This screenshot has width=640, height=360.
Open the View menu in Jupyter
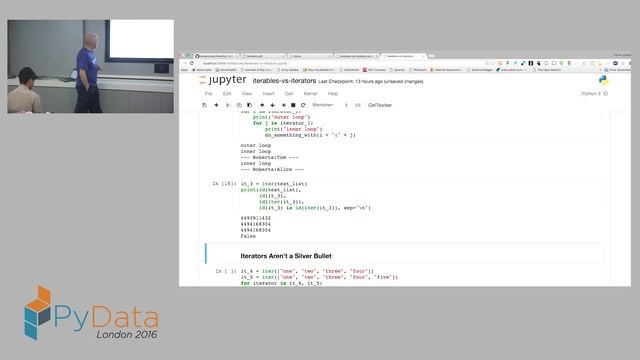[247, 94]
